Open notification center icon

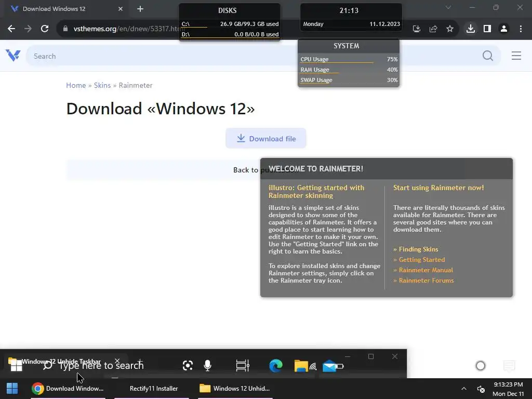click(509, 365)
